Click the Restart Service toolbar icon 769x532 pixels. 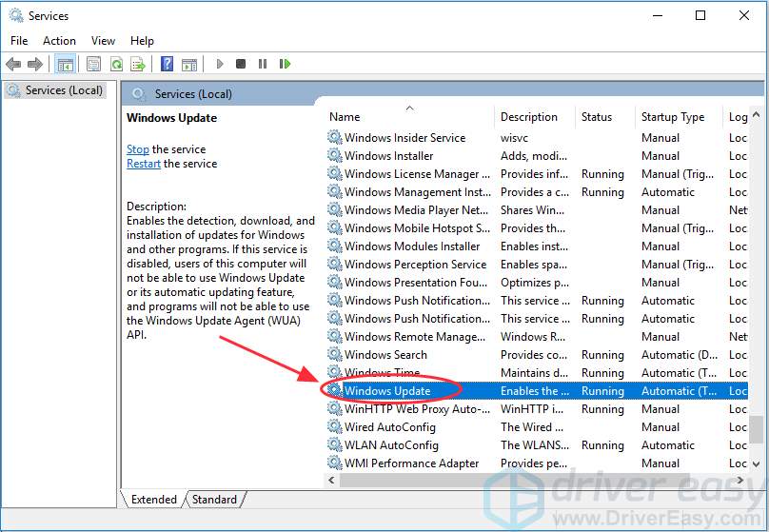tap(285, 64)
